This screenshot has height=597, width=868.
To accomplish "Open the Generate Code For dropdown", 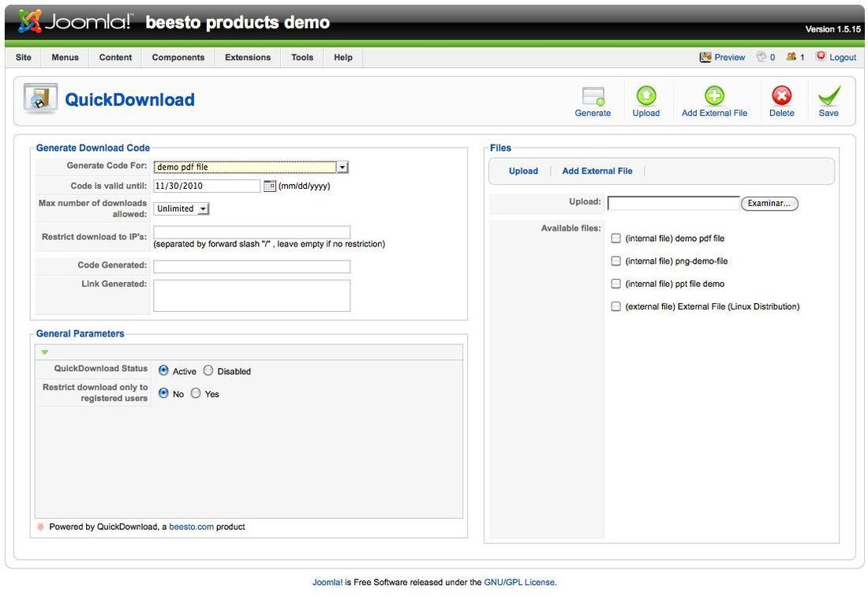I will coord(251,167).
